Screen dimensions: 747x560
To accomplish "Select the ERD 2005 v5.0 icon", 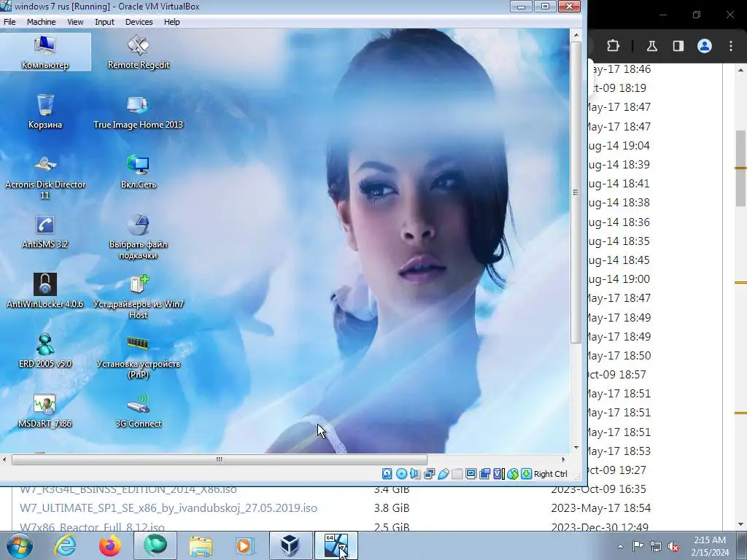I will (x=45, y=351).
